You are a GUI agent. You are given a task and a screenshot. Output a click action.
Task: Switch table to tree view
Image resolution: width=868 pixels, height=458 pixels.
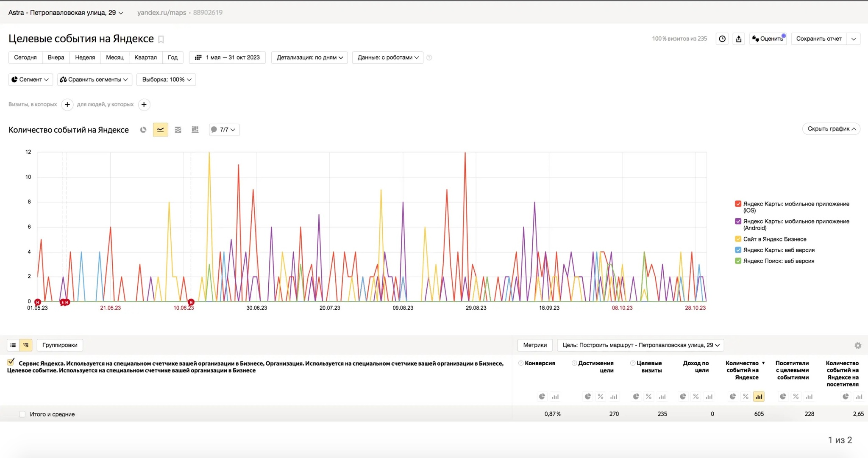click(26, 345)
